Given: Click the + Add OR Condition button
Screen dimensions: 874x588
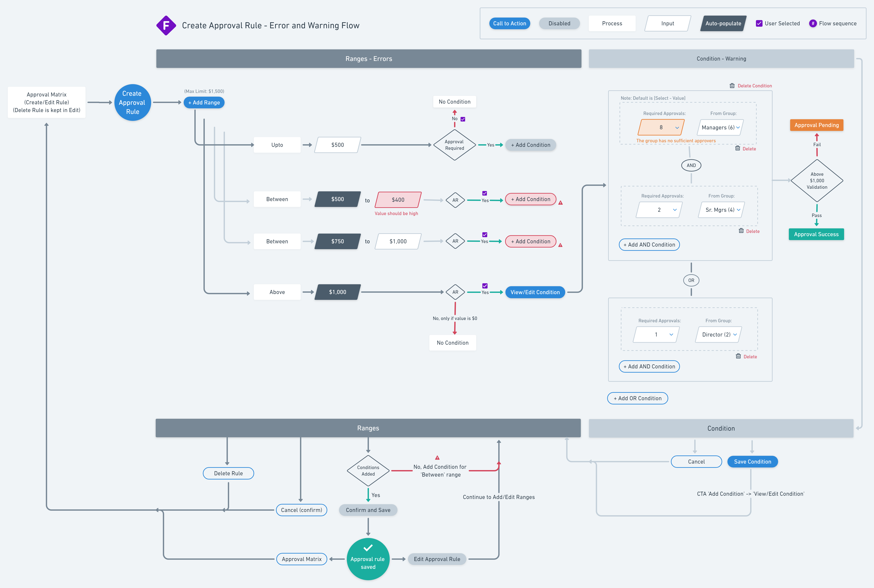Looking at the screenshot, I should [x=637, y=398].
